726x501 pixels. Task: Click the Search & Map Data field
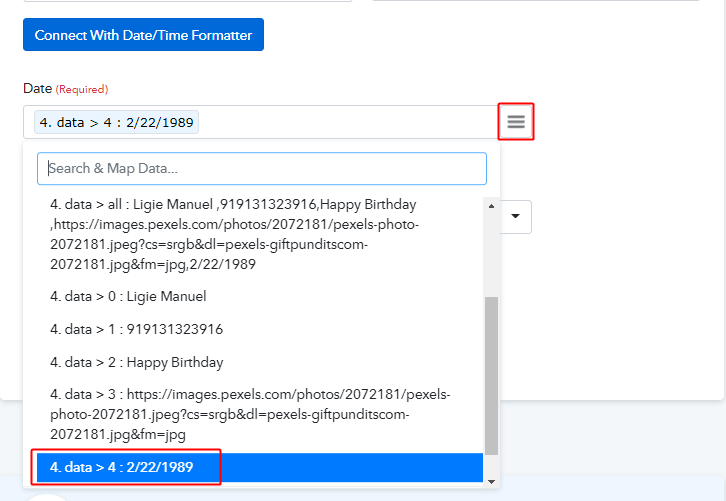pyautogui.click(x=262, y=169)
